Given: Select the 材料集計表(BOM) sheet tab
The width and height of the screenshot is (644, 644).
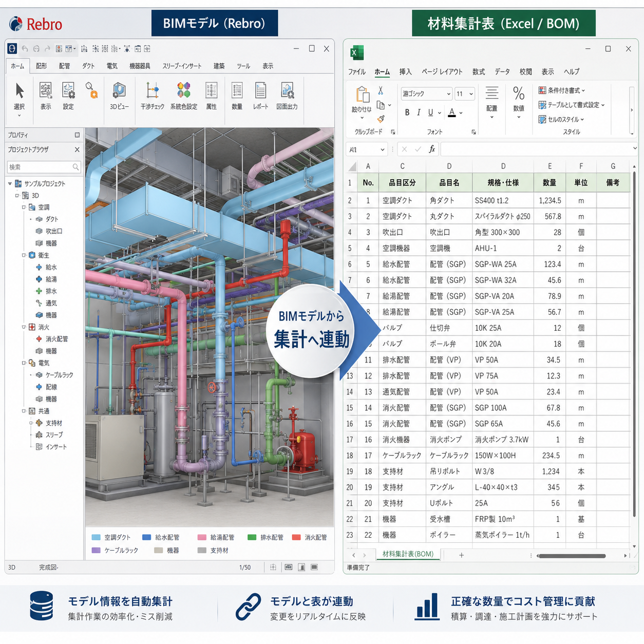Looking at the screenshot, I should point(408,555).
